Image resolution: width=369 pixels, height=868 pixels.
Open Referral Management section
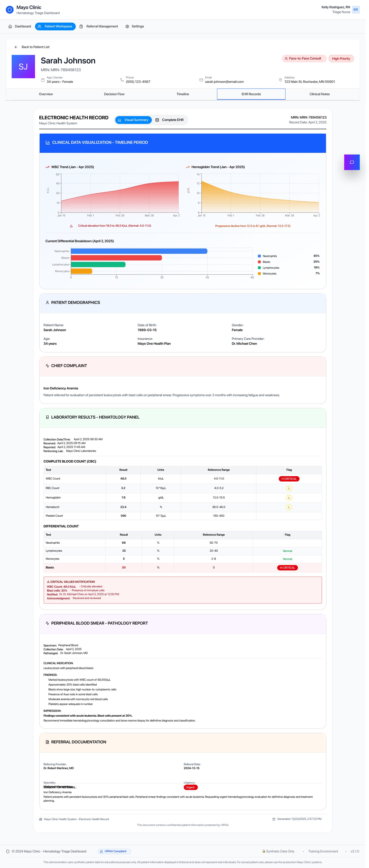tap(98, 26)
